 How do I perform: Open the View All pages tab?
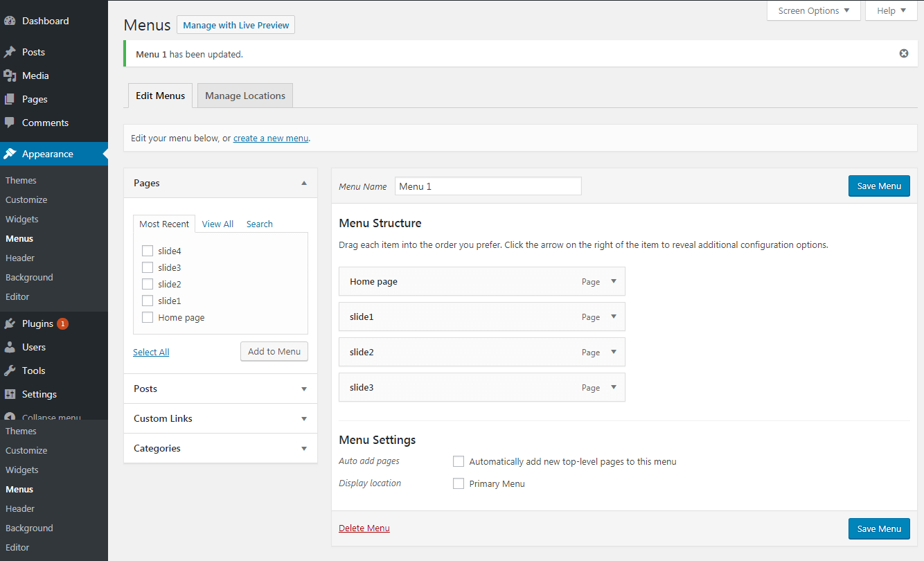[217, 224]
